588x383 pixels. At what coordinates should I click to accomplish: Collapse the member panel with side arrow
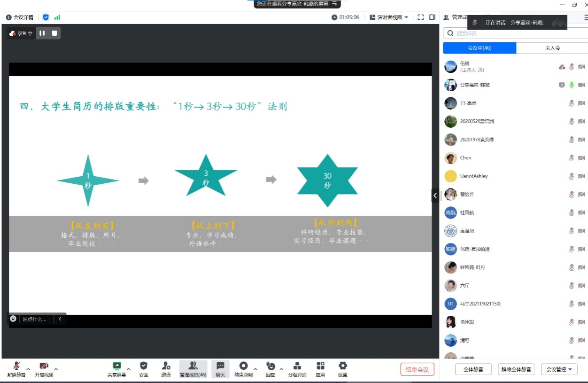tap(435, 195)
